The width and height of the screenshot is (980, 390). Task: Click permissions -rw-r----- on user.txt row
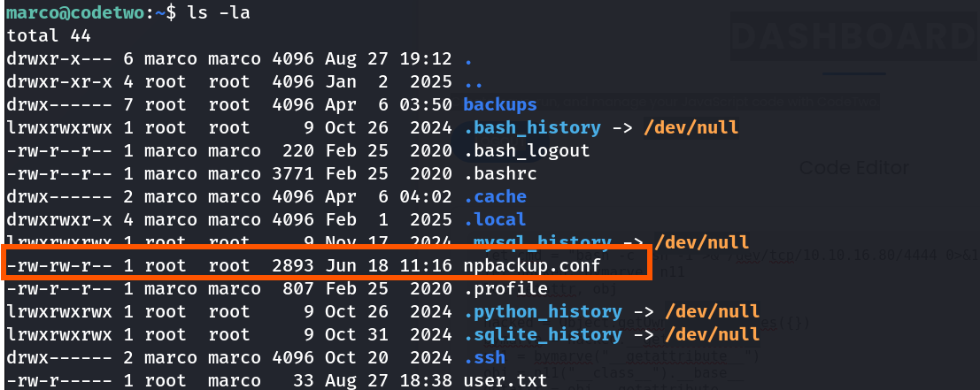tap(59, 380)
